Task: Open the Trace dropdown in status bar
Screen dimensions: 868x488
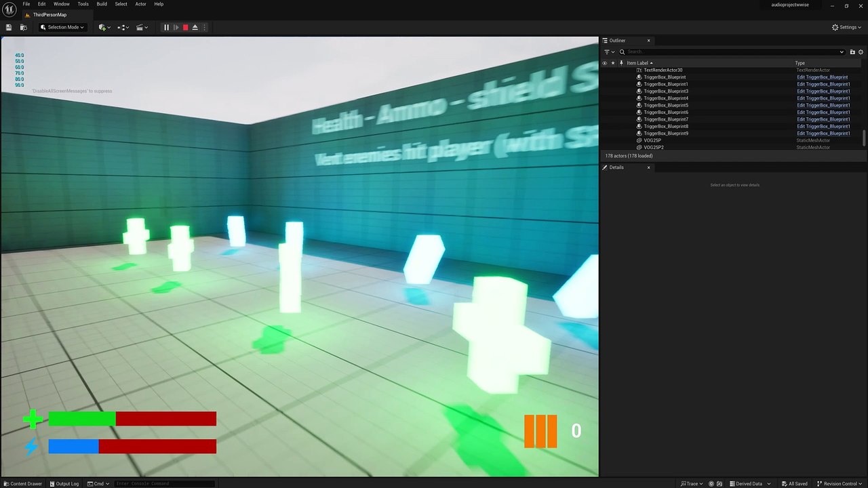Action: [692, 483]
